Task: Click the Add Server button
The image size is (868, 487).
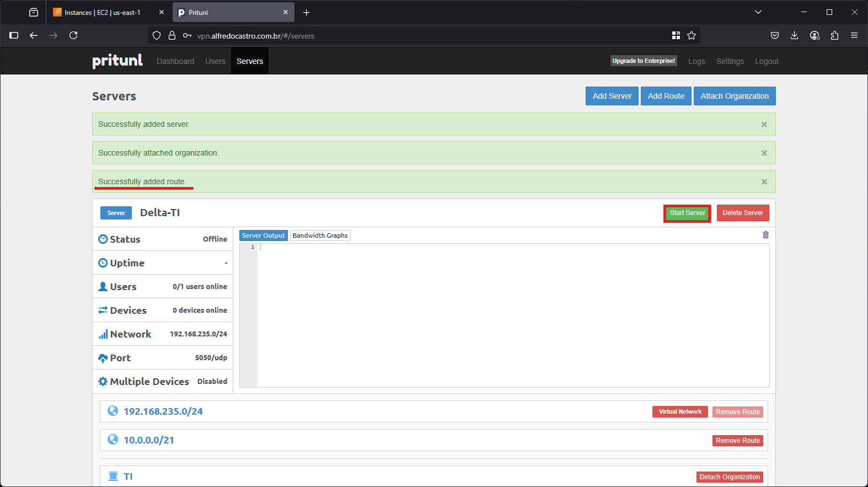Action: pyautogui.click(x=612, y=96)
